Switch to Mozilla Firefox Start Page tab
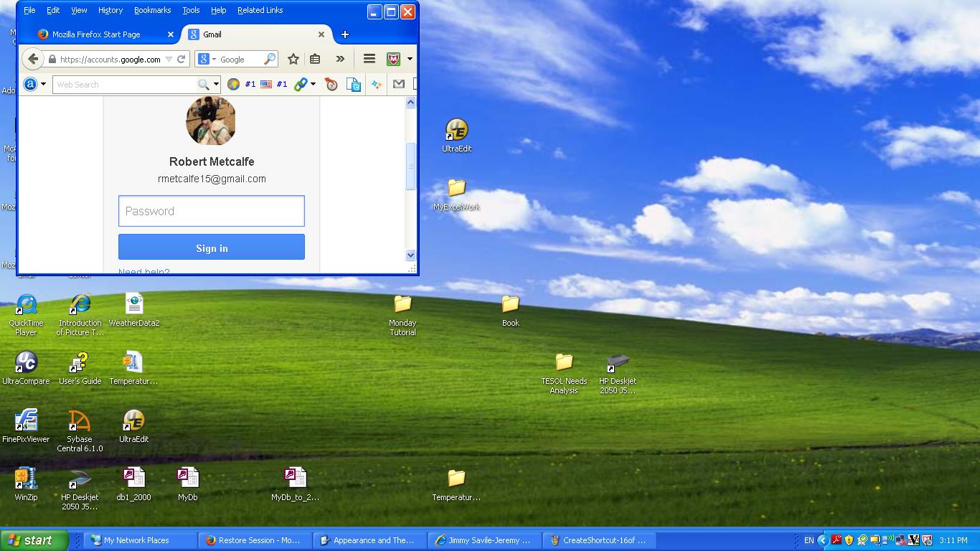The image size is (980, 551). 96,34
